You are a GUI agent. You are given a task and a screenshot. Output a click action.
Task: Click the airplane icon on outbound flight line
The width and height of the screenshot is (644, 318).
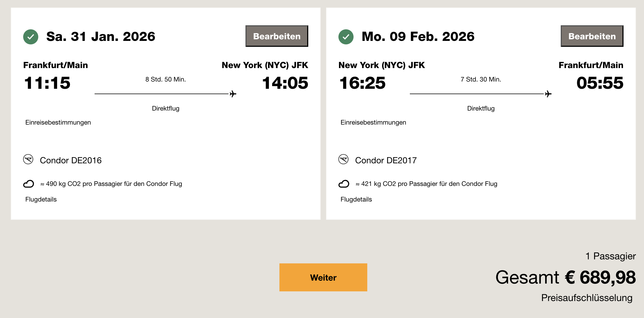point(233,94)
